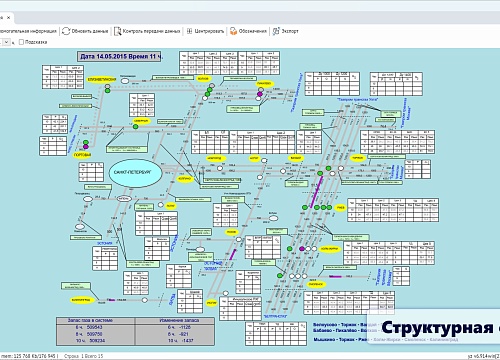Select magenta node below ПИКАЛЕВО label
The width and height of the screenshot is (500, 360).
pos(260,94)
